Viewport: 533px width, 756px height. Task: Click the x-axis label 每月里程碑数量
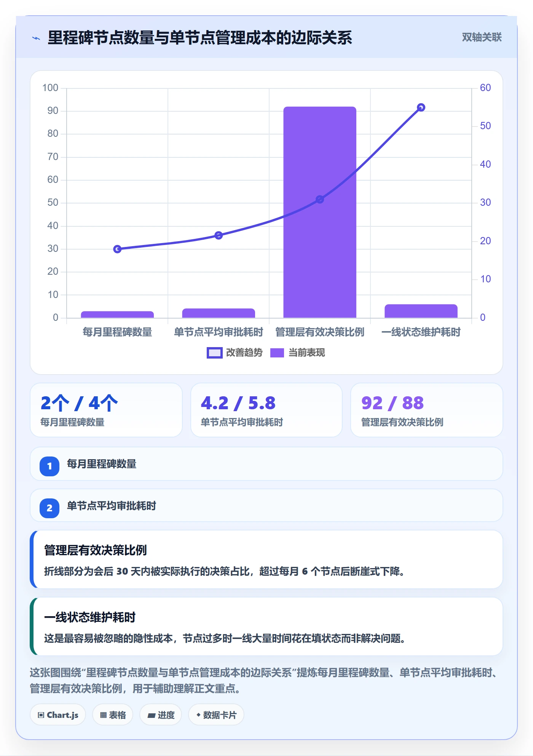117,332
